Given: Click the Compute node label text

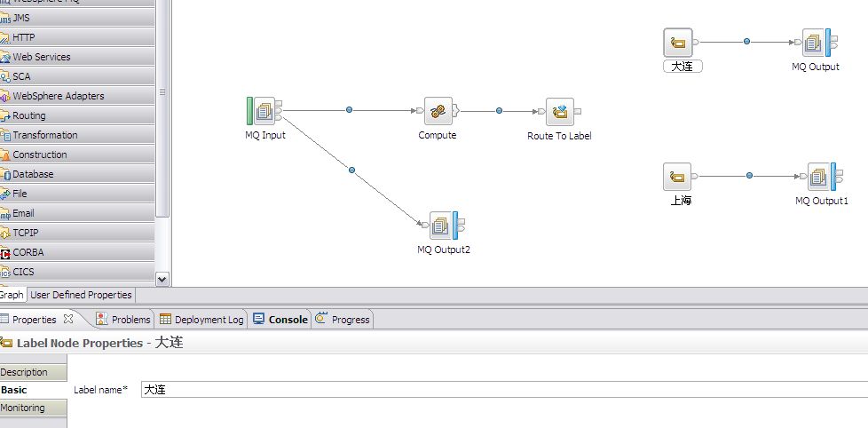Looking at the screenshot, I should click(438, 135).
